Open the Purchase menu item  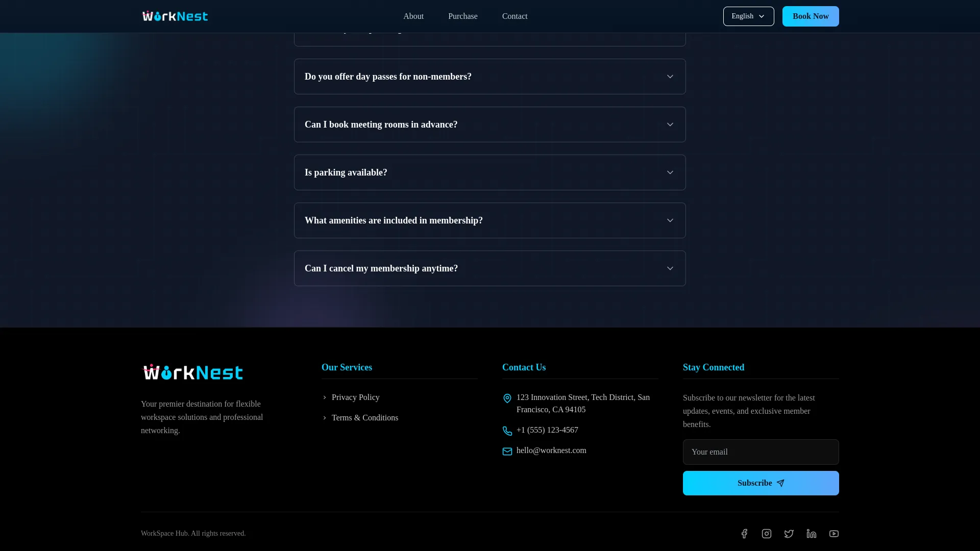click(463, 16)
